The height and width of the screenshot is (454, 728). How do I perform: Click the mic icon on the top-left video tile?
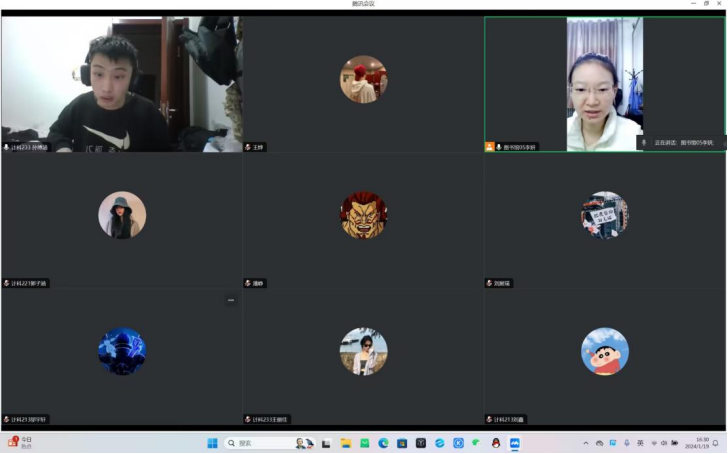pyautogui.click(x=6, y=147)
